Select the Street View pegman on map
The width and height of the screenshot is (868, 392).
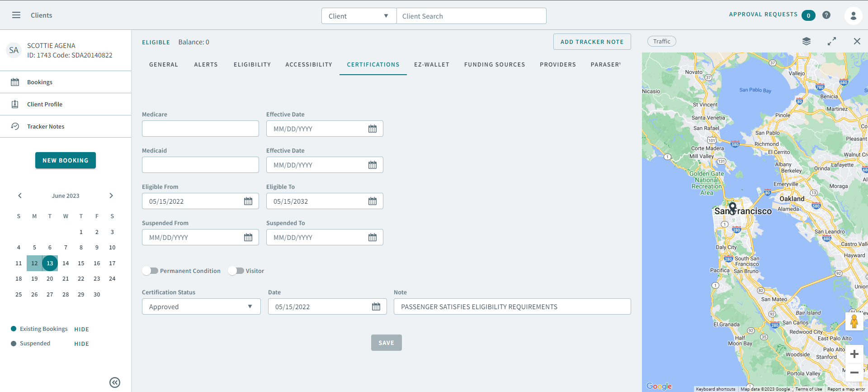[x=854, y=321]
